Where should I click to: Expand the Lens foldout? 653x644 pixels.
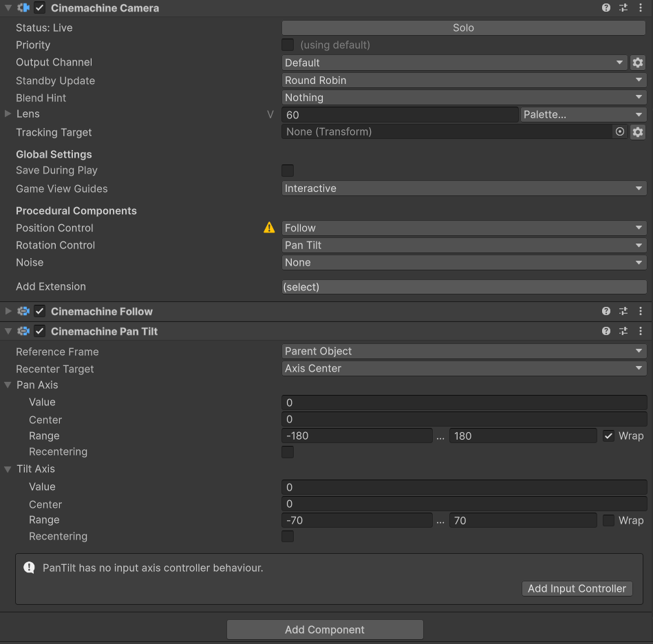8,114
